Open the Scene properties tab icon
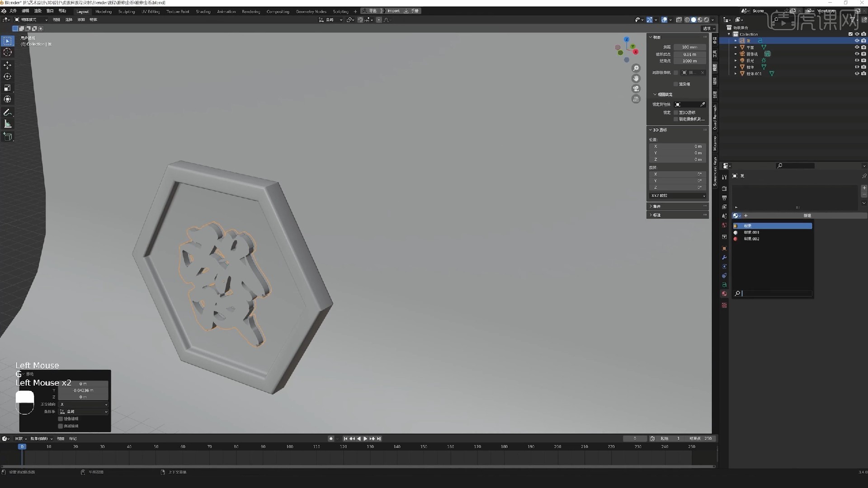 [724, 216]
